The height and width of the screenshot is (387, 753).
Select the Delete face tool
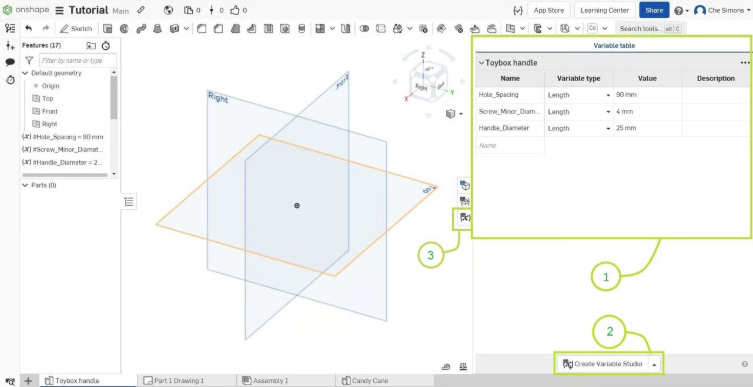[x=458, y=28]
